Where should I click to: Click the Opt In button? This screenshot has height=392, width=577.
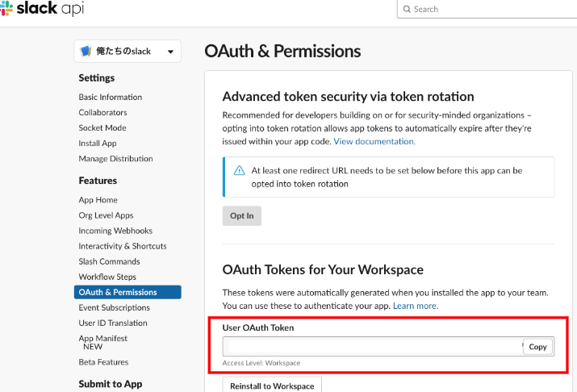pyautogui.click(x=241, y=216)
